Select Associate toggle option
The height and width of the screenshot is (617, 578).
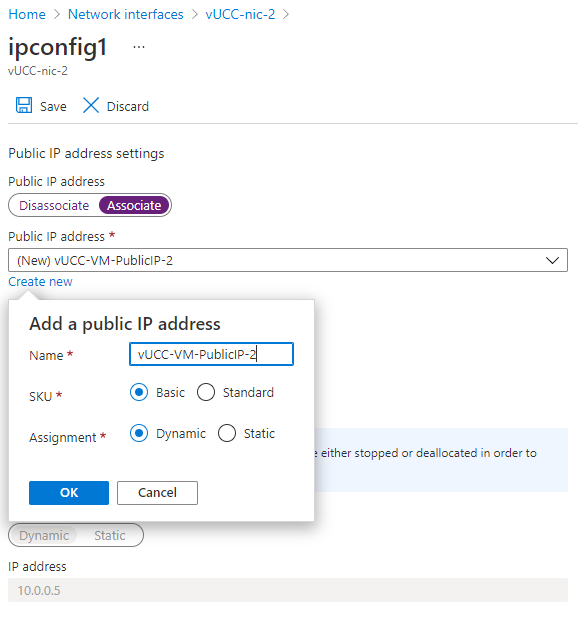[134, 205]
